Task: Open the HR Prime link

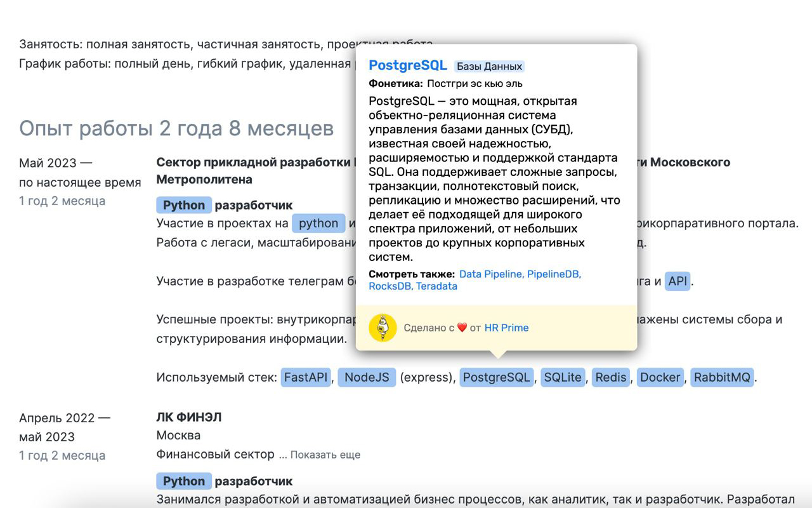Action: pos(506,327)
